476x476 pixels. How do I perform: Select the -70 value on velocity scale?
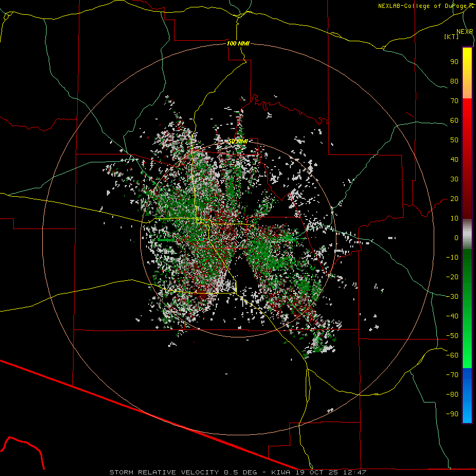pos(452,375)
